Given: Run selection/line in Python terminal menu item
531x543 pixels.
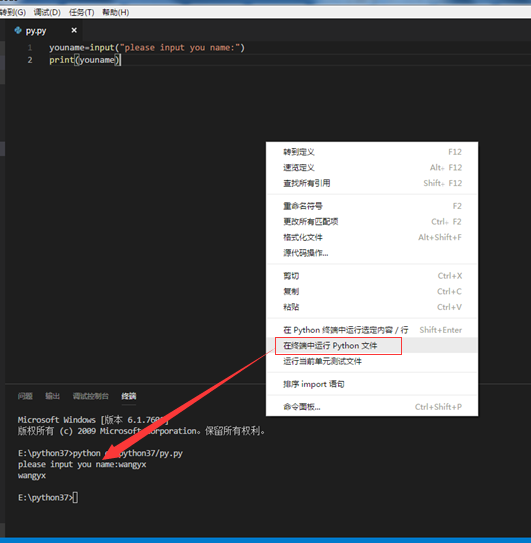Looking at the screenshot, I should click(372, 330).
